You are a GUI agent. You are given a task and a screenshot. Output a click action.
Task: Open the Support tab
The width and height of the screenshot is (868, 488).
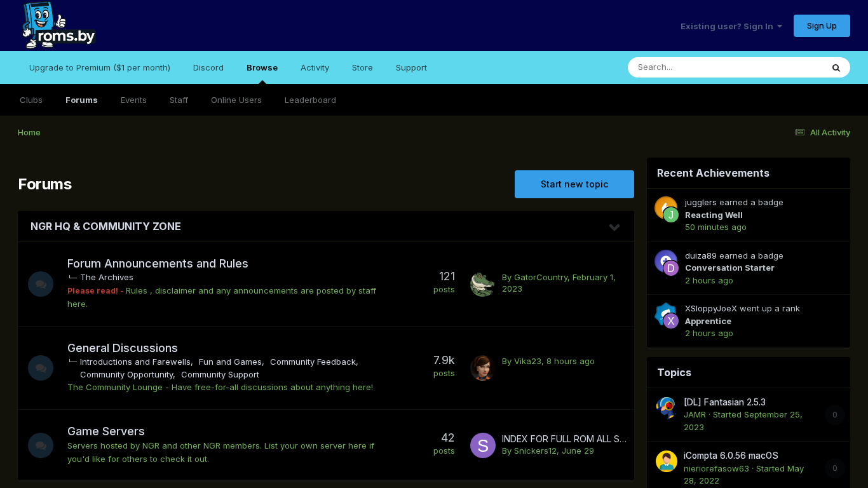click(x=411, y=67)
